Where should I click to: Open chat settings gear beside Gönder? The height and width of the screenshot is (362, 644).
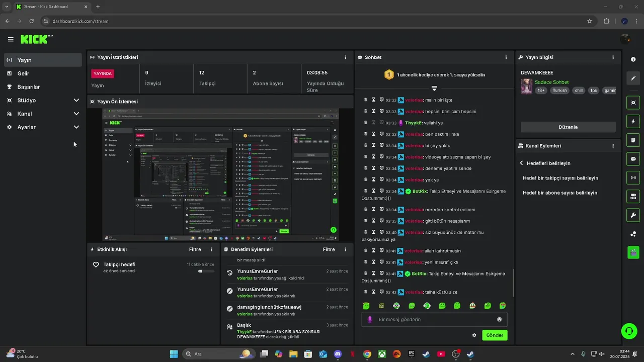click(x=474, y=335)
